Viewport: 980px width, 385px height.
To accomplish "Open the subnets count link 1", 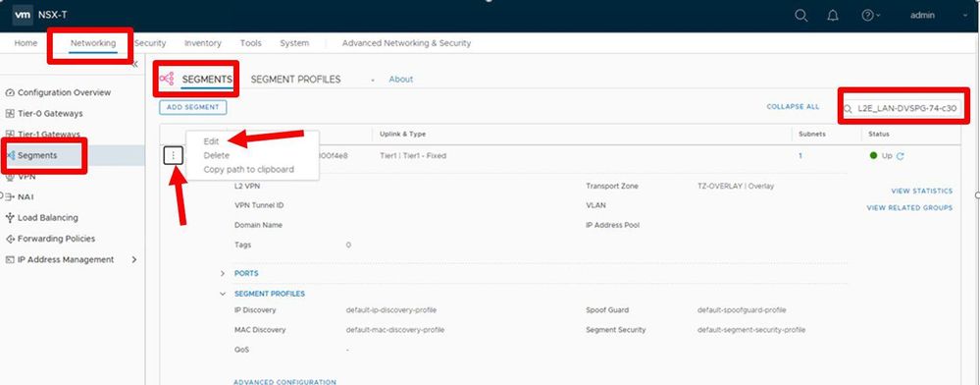I will (800, 156).
